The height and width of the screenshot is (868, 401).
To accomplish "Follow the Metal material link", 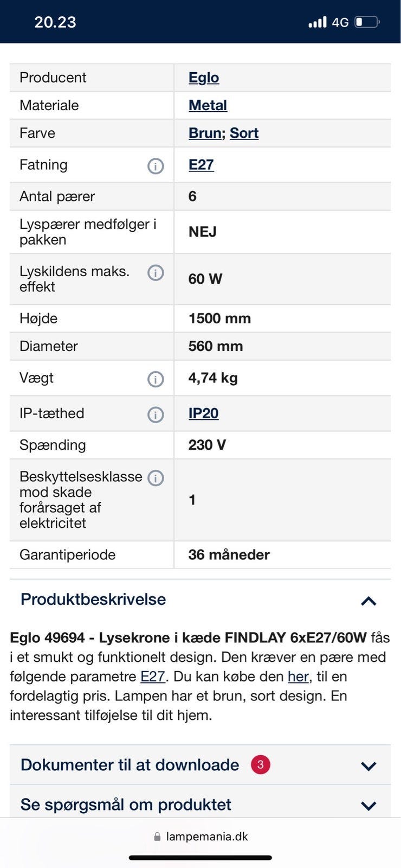I will (208, 105).
